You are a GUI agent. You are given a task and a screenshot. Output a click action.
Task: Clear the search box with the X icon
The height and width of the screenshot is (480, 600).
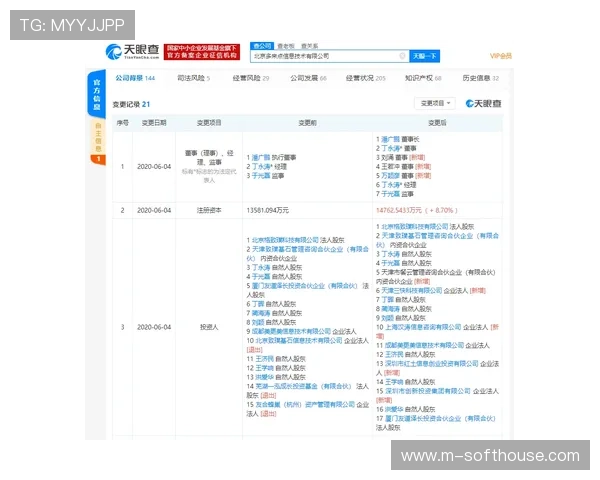coord(402,56)
